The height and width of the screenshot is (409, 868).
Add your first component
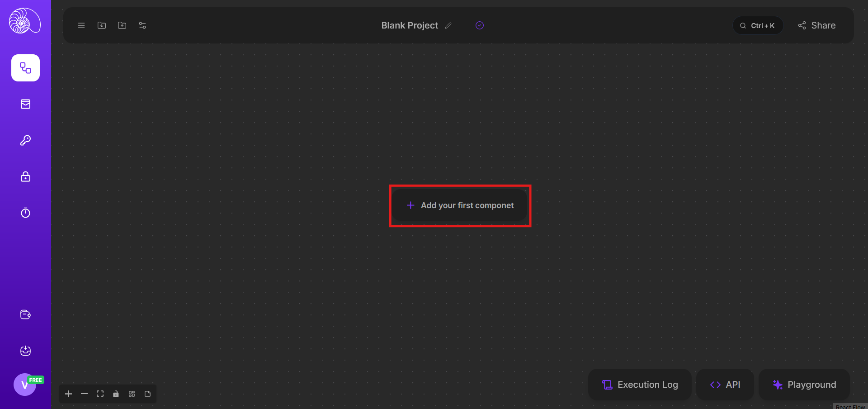460,205
